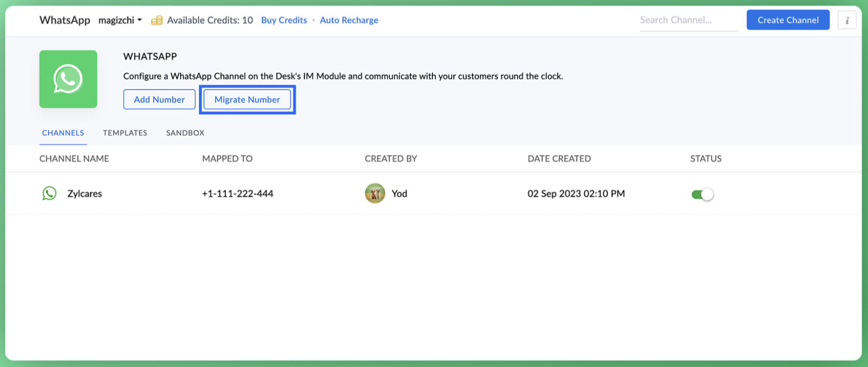Click the Add Number button
The width and height of the screenshot is (868, 367).
[159, 99]
